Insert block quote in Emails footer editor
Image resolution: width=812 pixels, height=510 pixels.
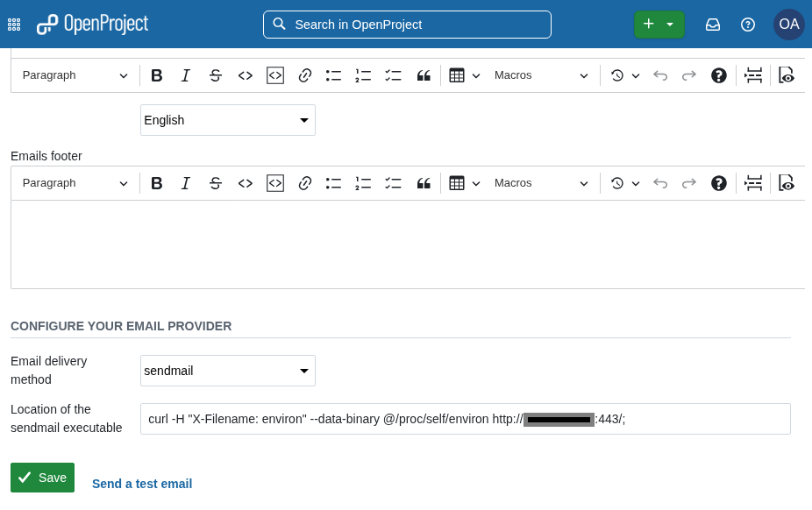pos(424,183)
